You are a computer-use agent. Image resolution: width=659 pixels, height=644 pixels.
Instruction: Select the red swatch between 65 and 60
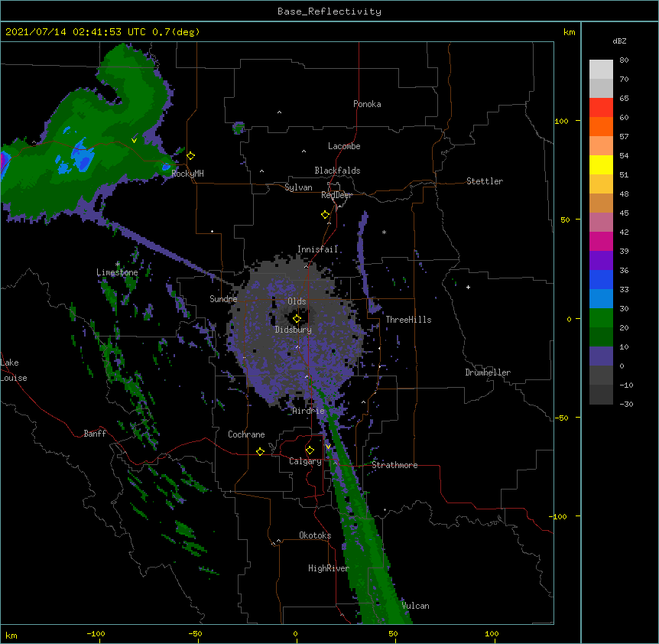601,108
